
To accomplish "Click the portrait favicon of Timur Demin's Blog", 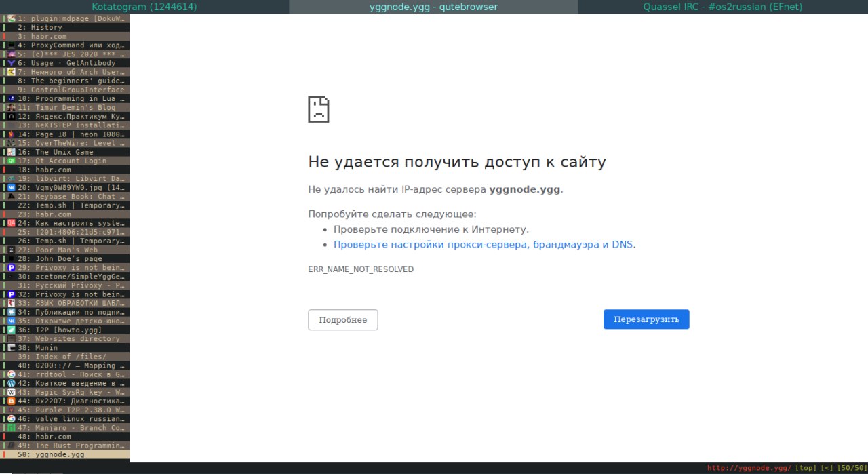I will [x=12, y=107].
